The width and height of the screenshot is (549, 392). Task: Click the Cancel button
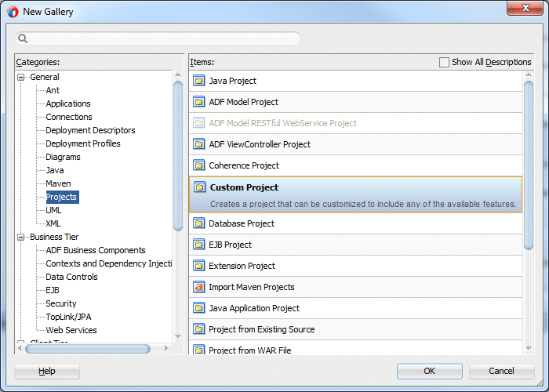pyautogui.click(x=501, y=371)
